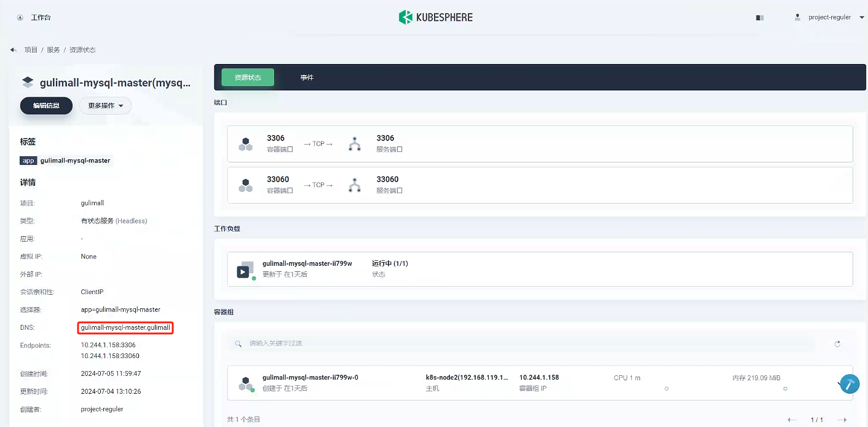Click the pod IP 10.244.1.158

[x=539, y=377]
